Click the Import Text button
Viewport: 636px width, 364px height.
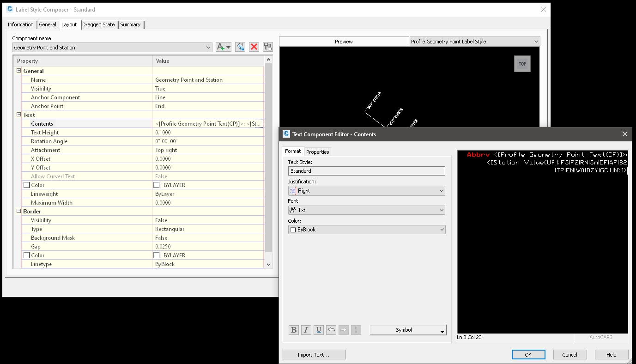tap(314, 354)
